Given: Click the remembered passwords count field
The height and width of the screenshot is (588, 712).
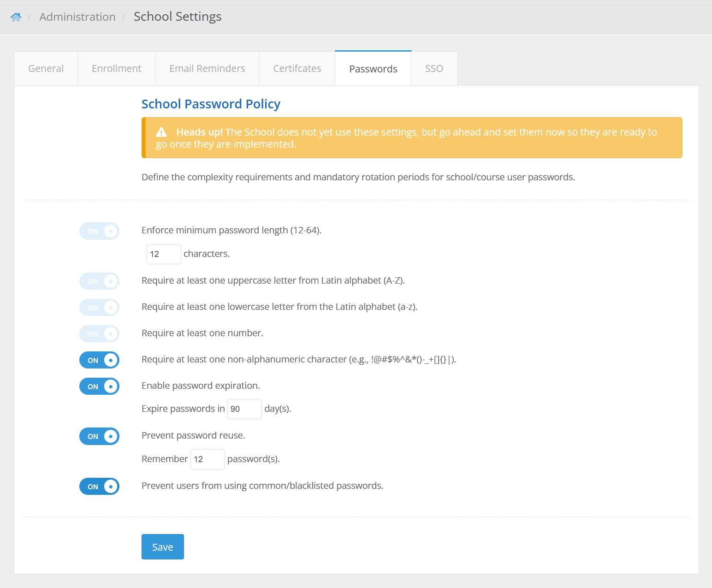Looking at the screenshot, I should pyautogui.click(x=208, y=459).
